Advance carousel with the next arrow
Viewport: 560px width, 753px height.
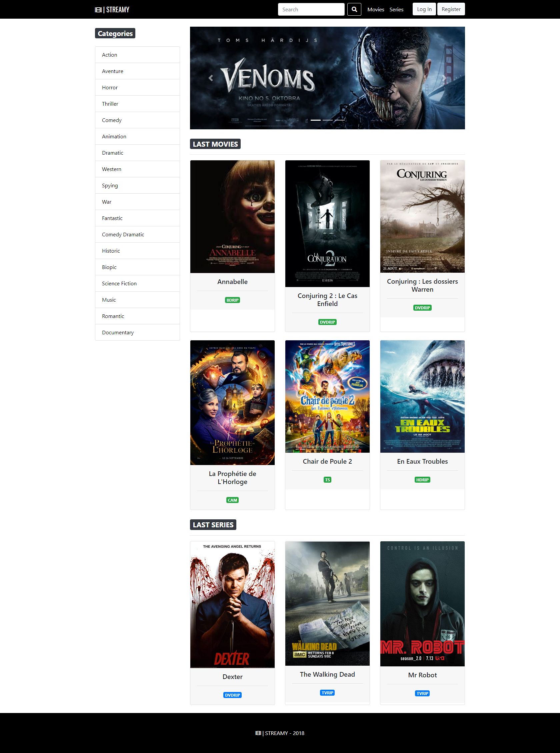click(x=444, y=78)
